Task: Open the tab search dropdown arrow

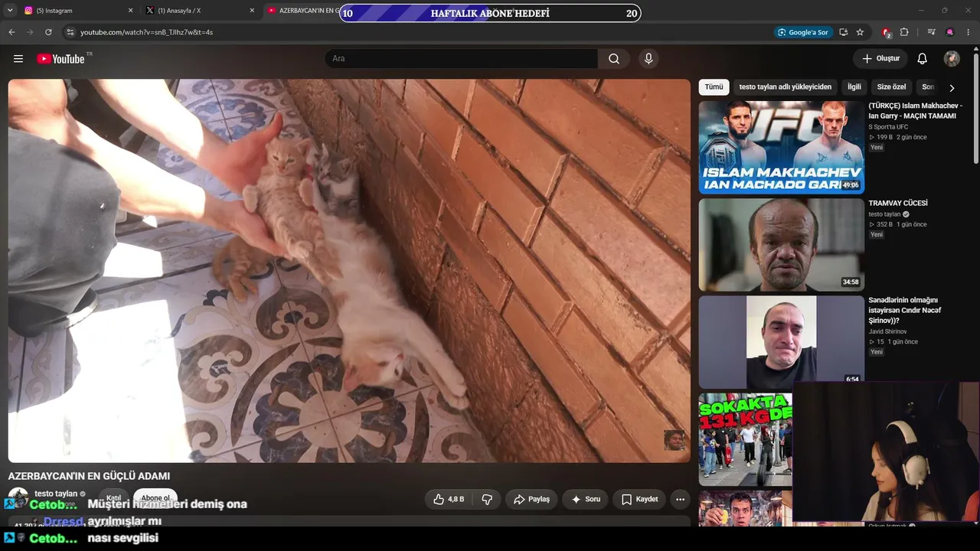Action: click(x=10, y=11)
